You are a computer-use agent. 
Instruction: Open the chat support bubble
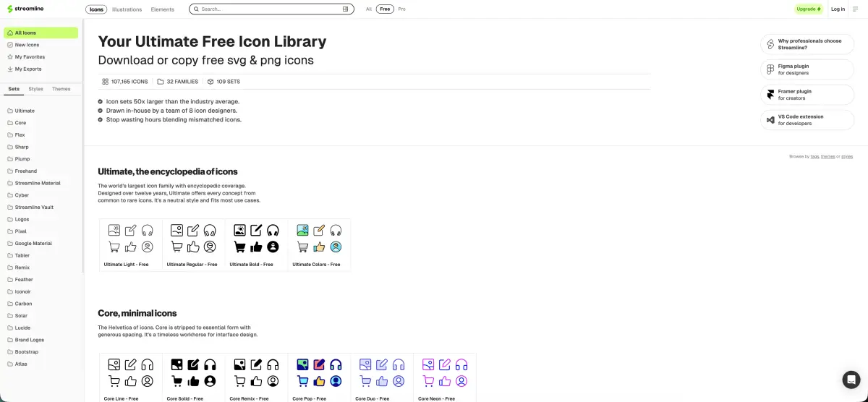click(851, 380)
